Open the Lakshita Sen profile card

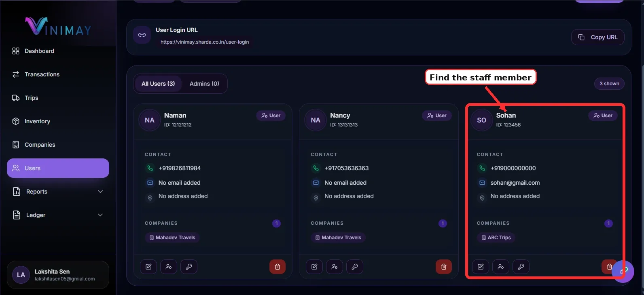pyautogui.click(x=58, y=275)
